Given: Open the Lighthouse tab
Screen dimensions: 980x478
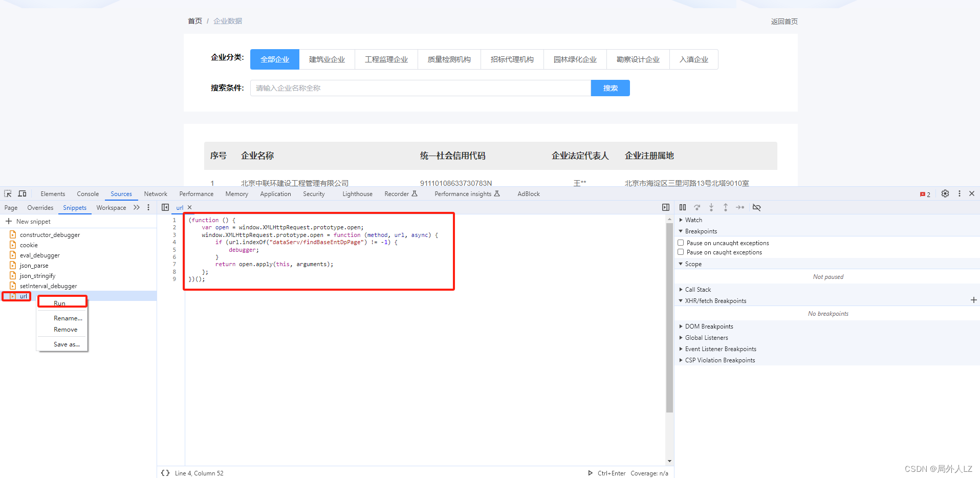Looking at the screenshot, I should click(x=357, y=194).
